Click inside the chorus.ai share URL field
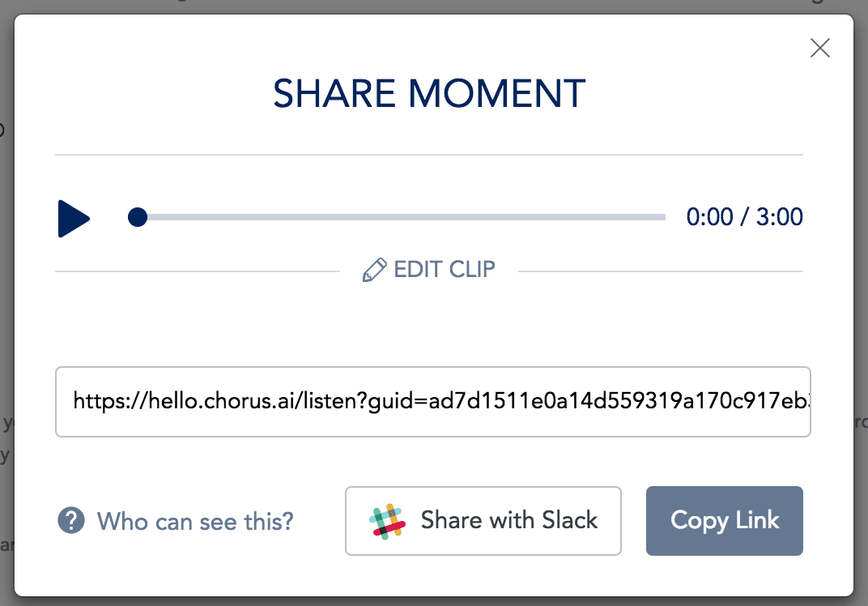868x606 pixels. (x=433, y=402)
